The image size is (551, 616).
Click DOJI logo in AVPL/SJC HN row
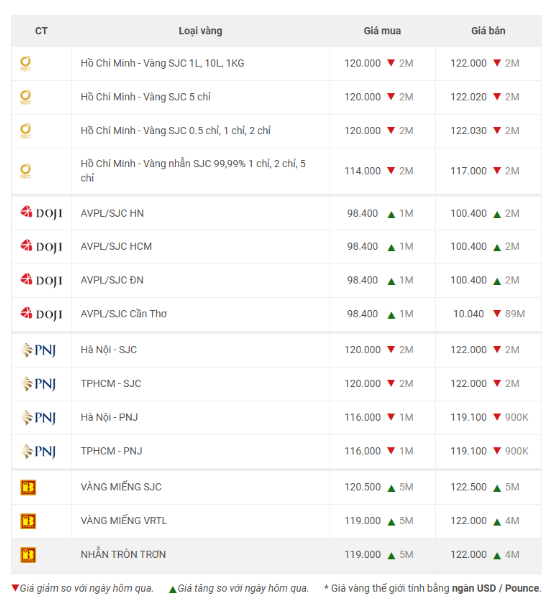[x=41, y=213]
